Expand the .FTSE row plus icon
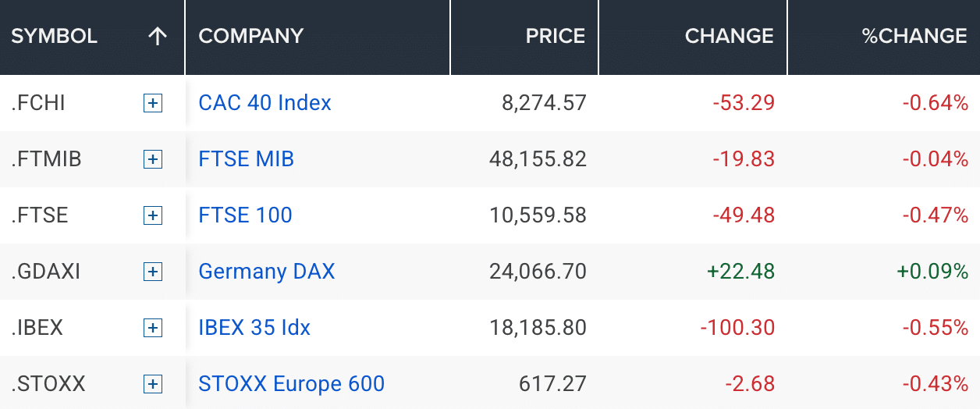The image size is (980, 409). (x=153, y=215)
